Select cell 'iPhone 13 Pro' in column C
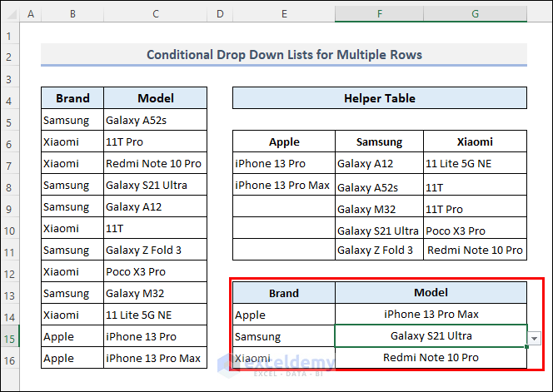Screen dimensions: 553x392 click(155, 336)
